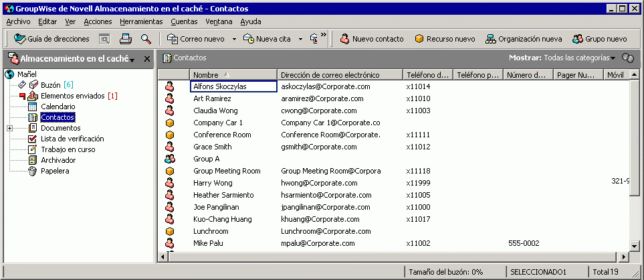The height and width of the screenshot is (280, 644).
Task: Click the vertical scrollbar down arrow
Action: pos(634,246)
